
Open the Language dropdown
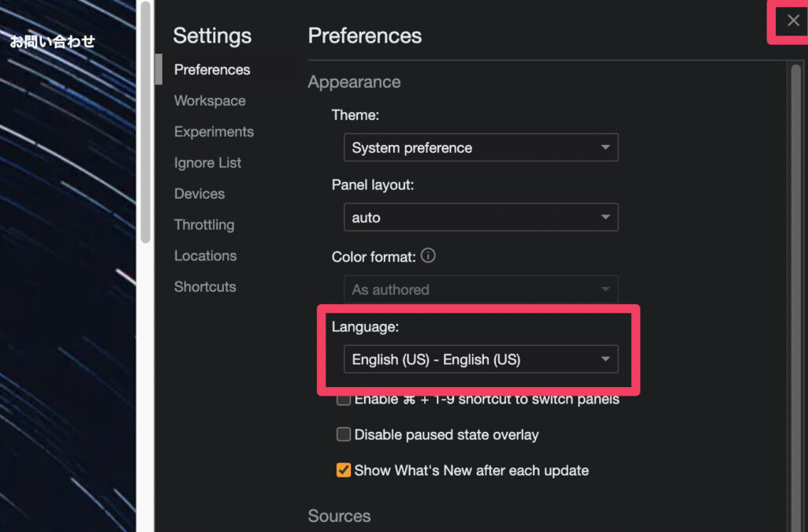click(x=480, y=360)
